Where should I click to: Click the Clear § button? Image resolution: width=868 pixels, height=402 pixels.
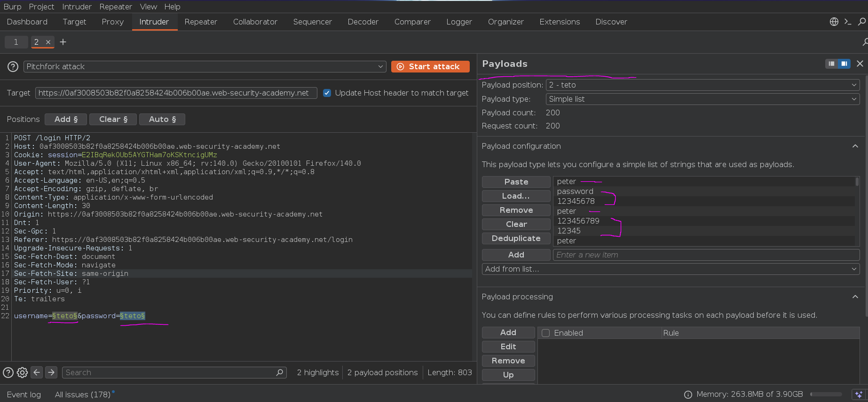pyautogui.click(x=113, y=120)
